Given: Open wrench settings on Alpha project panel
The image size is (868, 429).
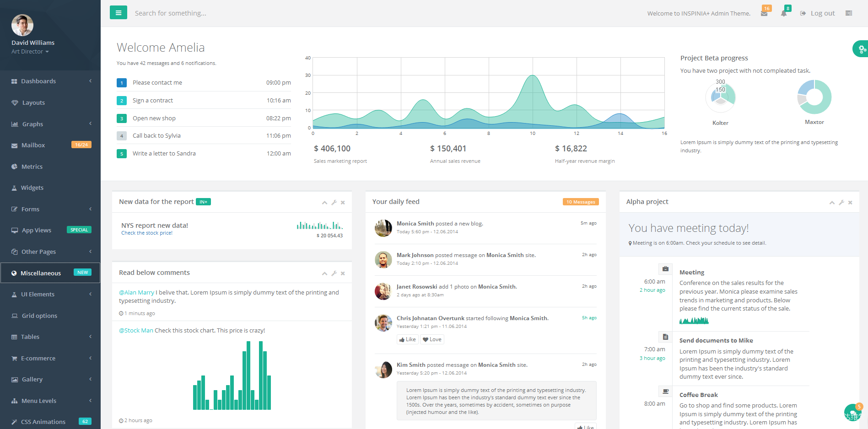Looking at the screenshot, I should 841,203.
